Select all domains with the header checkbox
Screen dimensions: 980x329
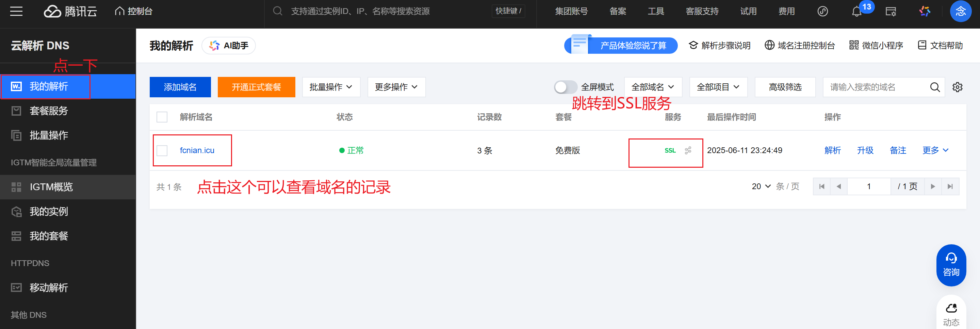[162, 117]
